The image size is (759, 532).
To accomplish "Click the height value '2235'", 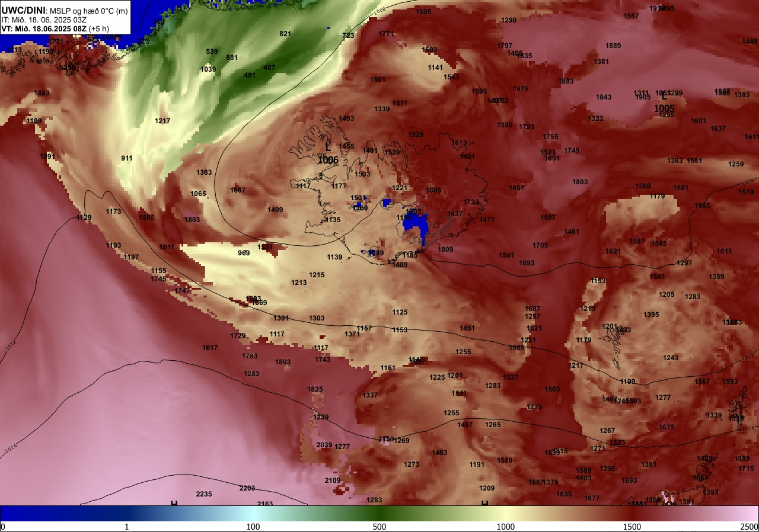I will [204, 494].
